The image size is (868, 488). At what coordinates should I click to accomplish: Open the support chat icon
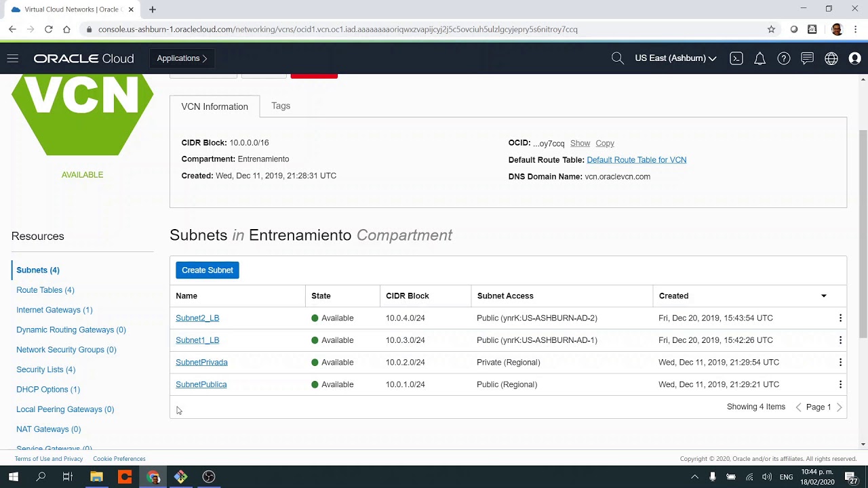click(807, 58)
